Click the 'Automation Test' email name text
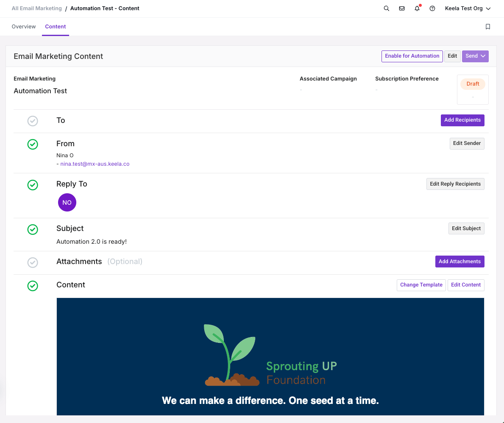This screenshot has height=423, width=504. pos(40,91)
